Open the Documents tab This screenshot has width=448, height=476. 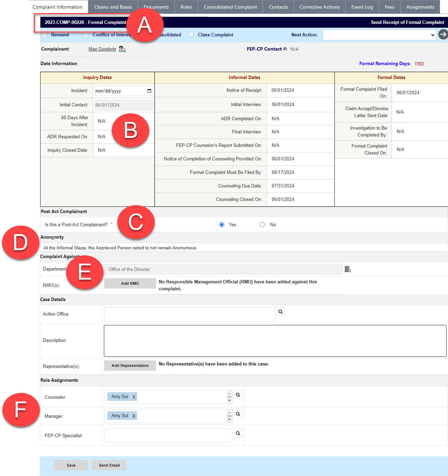point(156,7)
